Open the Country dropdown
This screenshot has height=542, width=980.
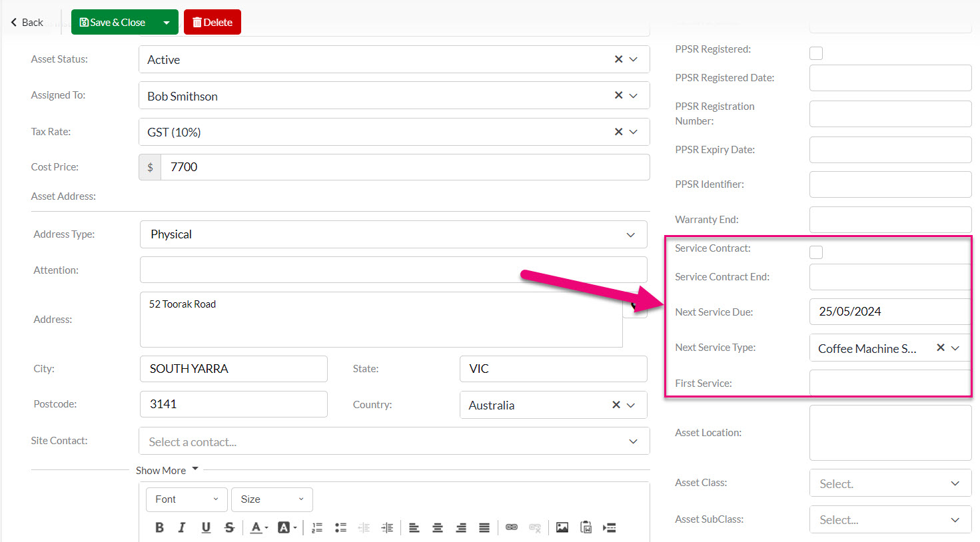[x=631, y=405]
